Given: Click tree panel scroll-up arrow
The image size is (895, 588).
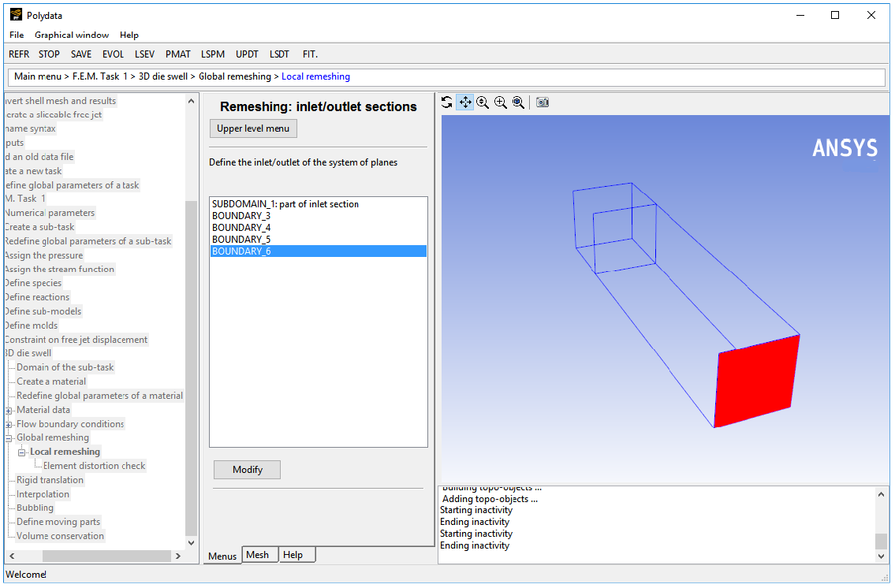Looking at the screenshot, I should (191, 101).
